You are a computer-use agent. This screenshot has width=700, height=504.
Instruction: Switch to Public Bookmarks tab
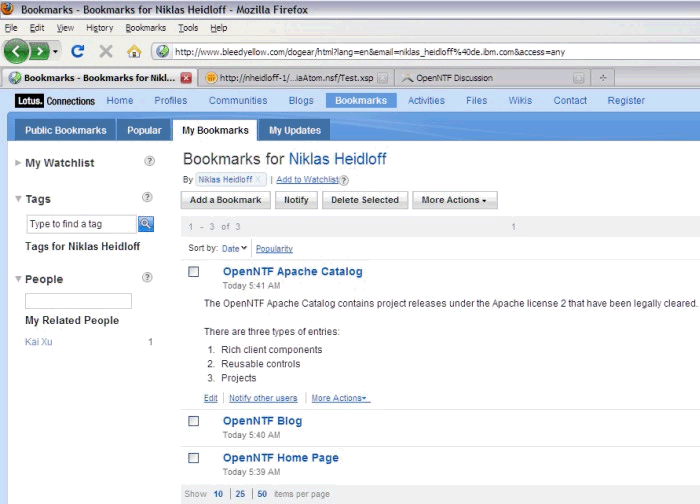(x=66, y=130)
